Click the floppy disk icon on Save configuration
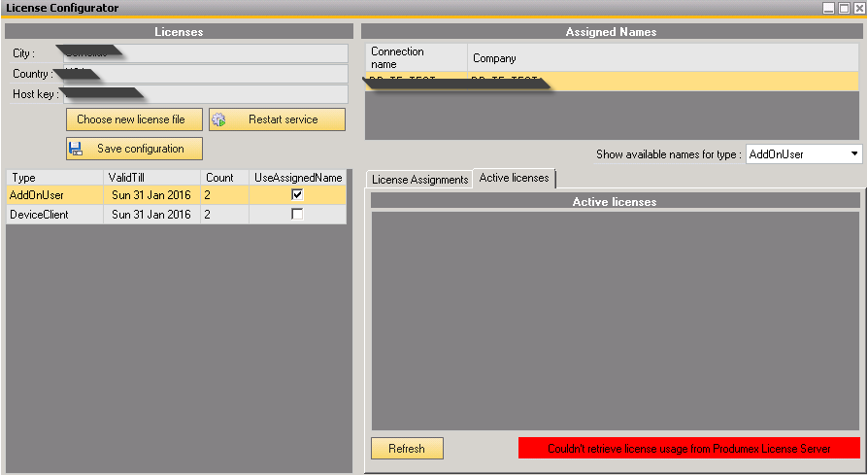Viewport: 868px width, 475px height. 76,149
